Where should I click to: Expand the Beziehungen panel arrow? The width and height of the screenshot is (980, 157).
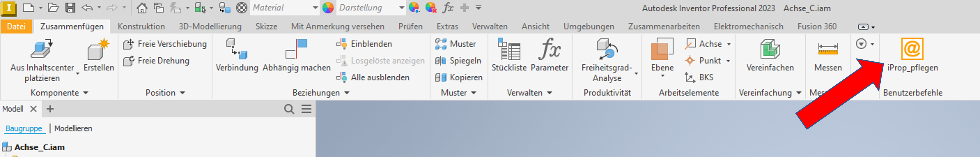pyautogui.click(x=347, y=93)
